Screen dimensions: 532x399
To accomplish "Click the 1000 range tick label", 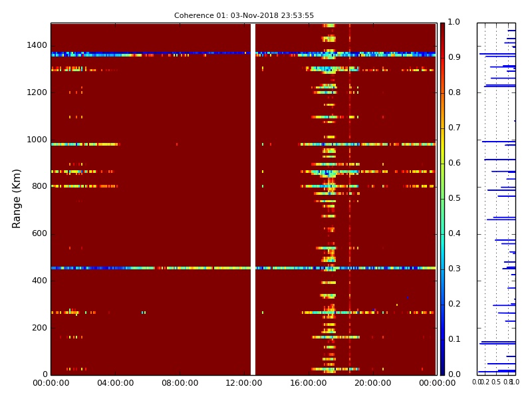I will pyautogui.click(x=37, y=140).
